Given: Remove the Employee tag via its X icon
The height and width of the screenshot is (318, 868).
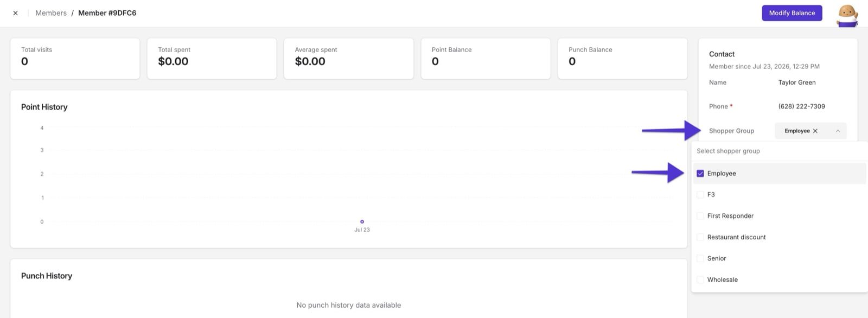Looking at the screenshot, I should pos(815,131).
